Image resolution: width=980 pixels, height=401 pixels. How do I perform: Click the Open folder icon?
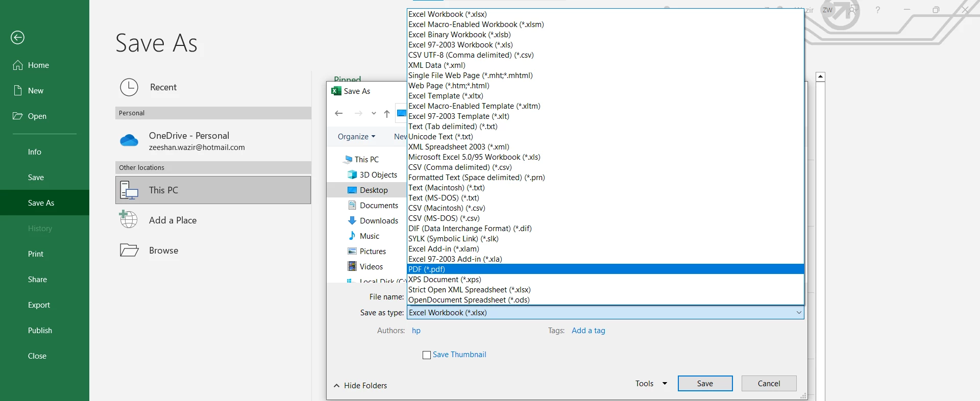coord(18,116)
